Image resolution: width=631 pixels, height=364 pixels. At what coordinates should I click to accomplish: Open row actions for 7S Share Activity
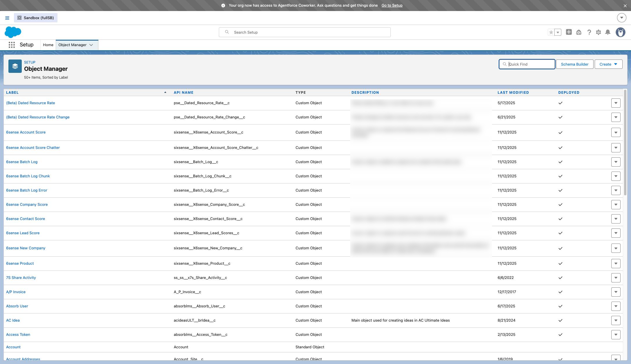(x=616, y=278)
